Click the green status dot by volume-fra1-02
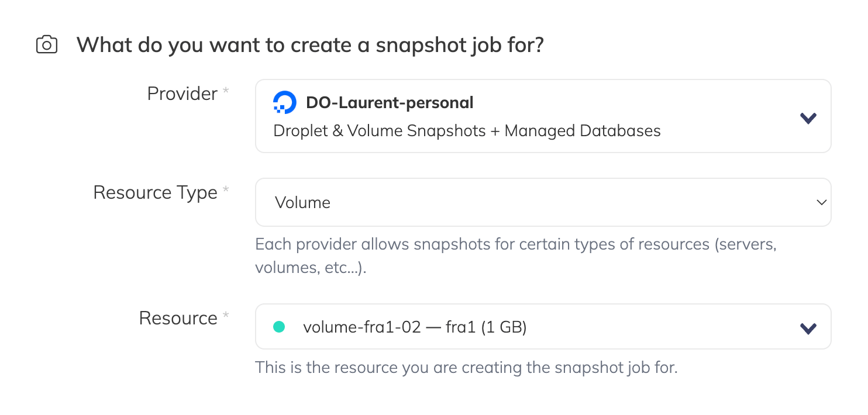 tap(279, 327)
